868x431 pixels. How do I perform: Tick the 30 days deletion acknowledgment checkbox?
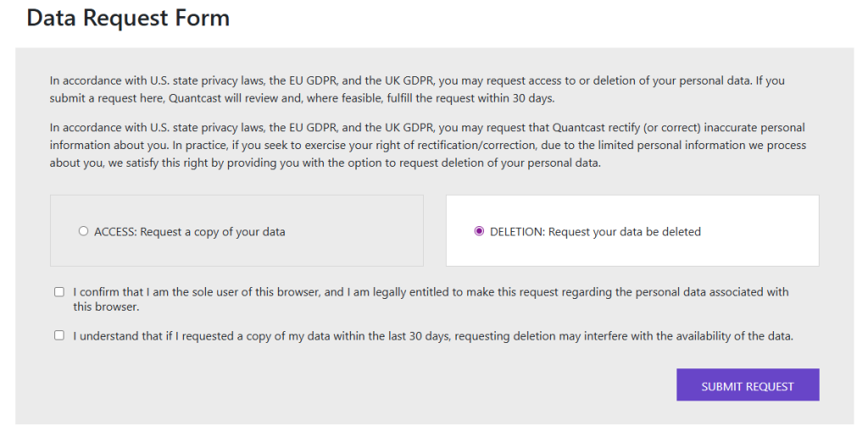[x=59, y=335]
